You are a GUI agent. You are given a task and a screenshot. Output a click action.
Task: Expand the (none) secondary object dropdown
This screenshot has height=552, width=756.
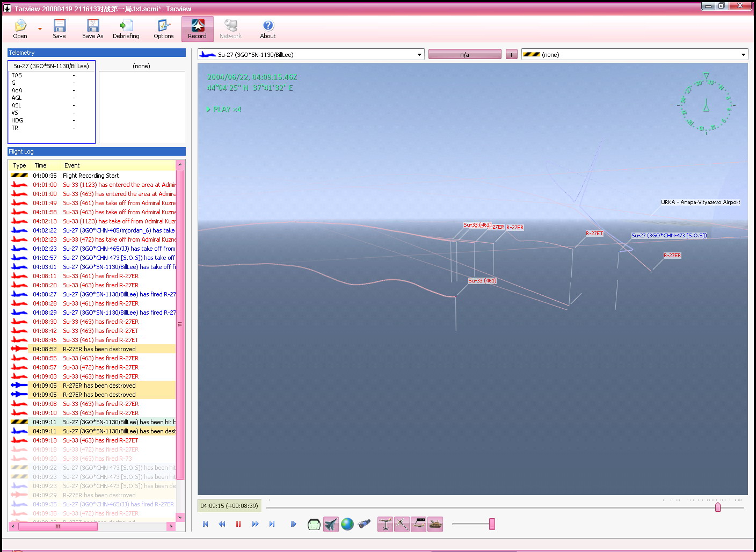click(743, 55)
